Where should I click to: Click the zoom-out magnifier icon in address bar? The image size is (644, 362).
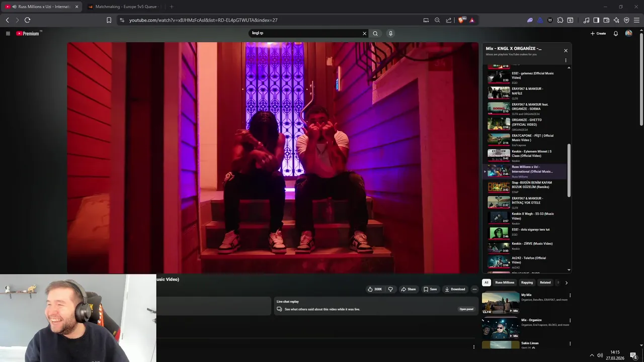437,20
